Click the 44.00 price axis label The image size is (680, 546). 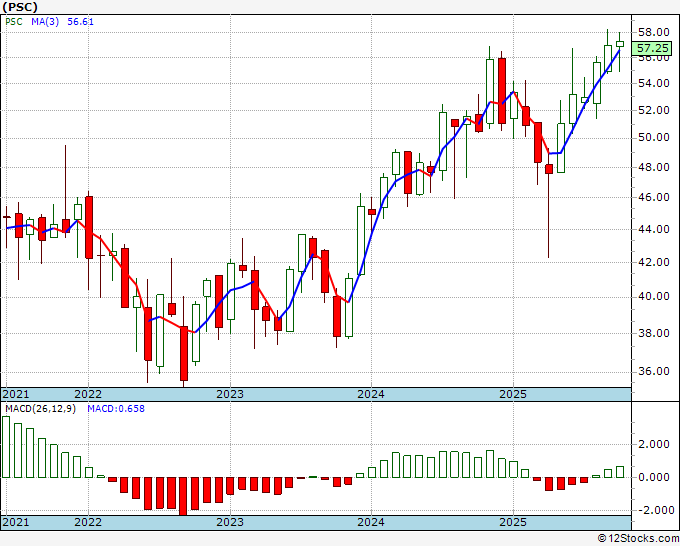[653, 229]
